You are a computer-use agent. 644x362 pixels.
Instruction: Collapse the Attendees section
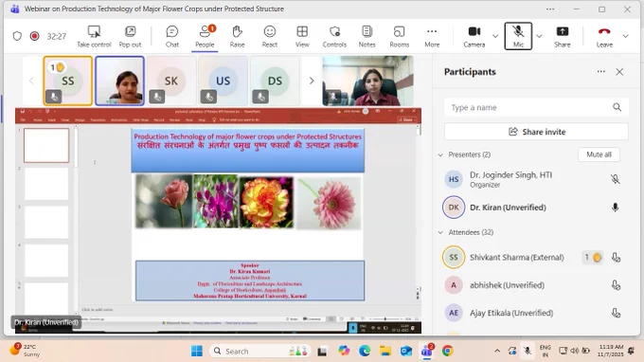tap(440, 232)
